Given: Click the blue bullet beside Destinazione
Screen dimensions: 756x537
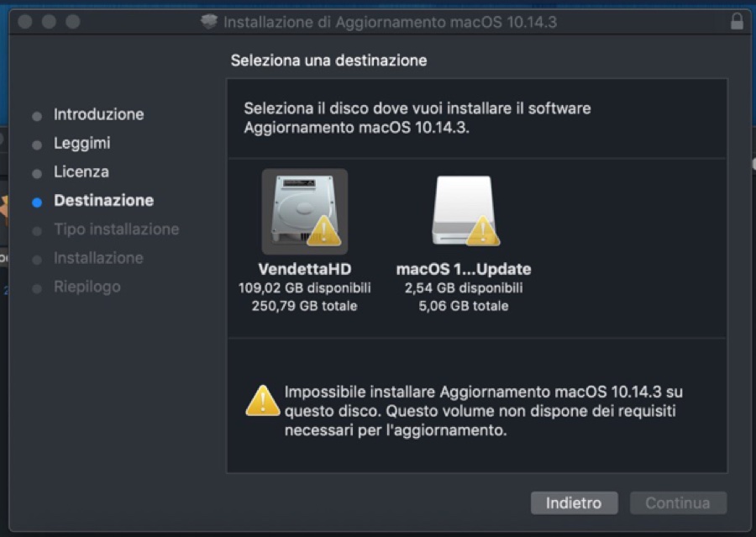Looking at the screenshot, I should (x=36, y=202).
